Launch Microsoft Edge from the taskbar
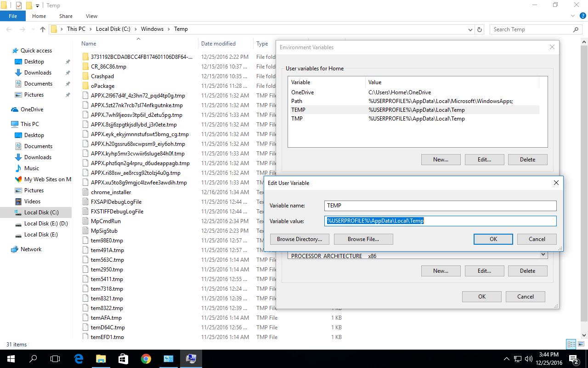The height and width of the screenshot is (368, 588). (78, 358)
